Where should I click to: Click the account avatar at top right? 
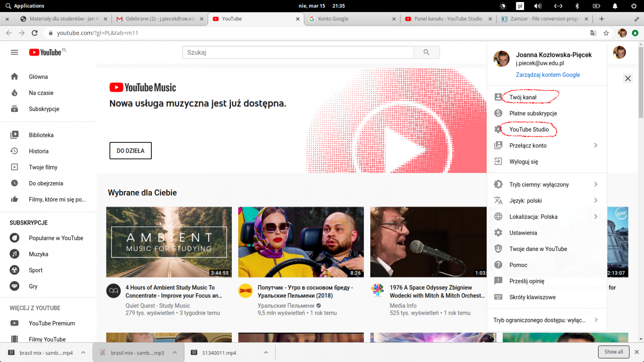pyautogui.click(x=619, y=52)
